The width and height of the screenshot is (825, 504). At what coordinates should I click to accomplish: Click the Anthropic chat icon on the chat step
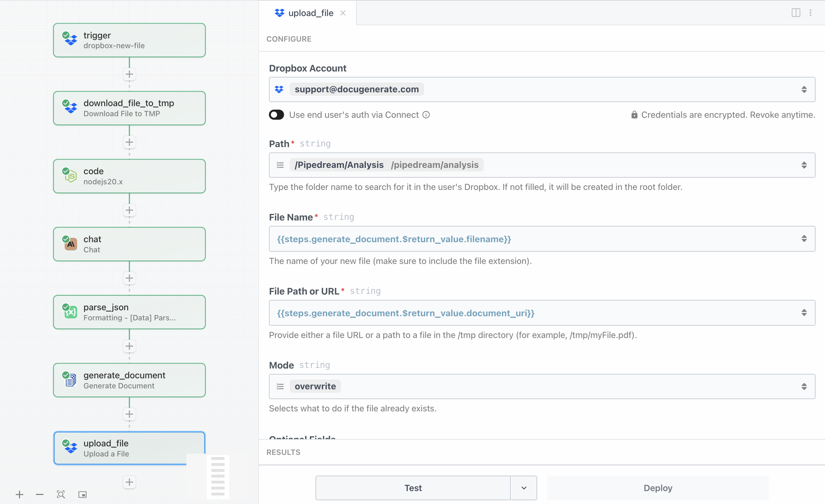point(70,244)
